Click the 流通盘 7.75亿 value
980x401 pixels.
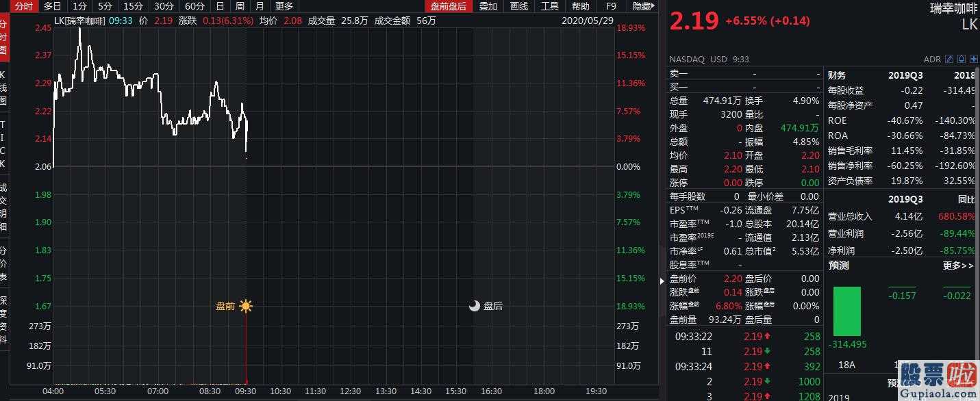click(805, 210)
